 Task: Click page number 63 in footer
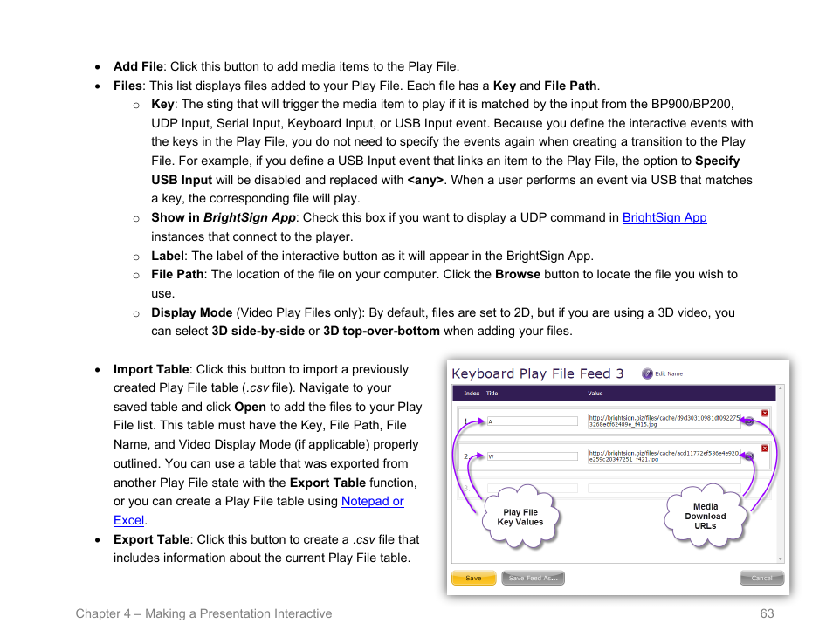(767, 613)
